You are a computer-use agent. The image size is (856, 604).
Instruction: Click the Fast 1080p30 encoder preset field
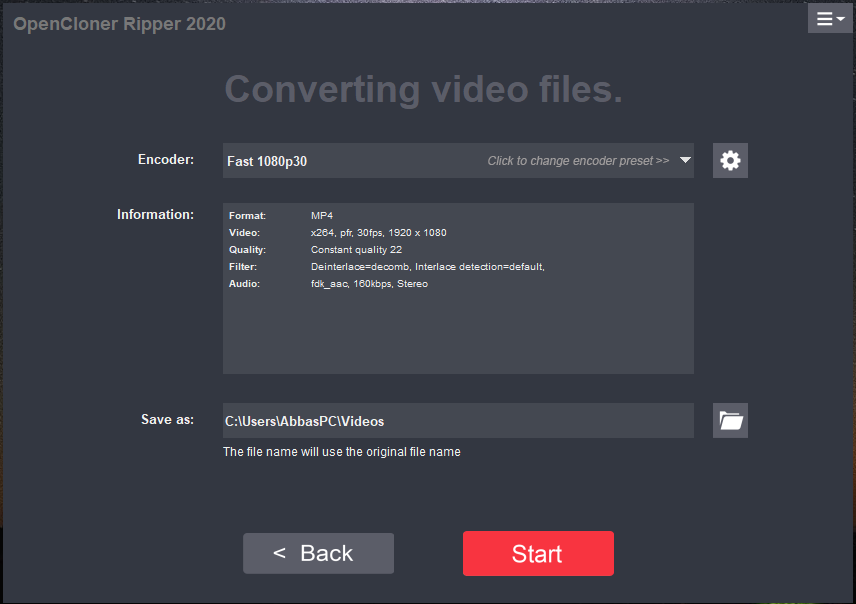pos(458,161)
